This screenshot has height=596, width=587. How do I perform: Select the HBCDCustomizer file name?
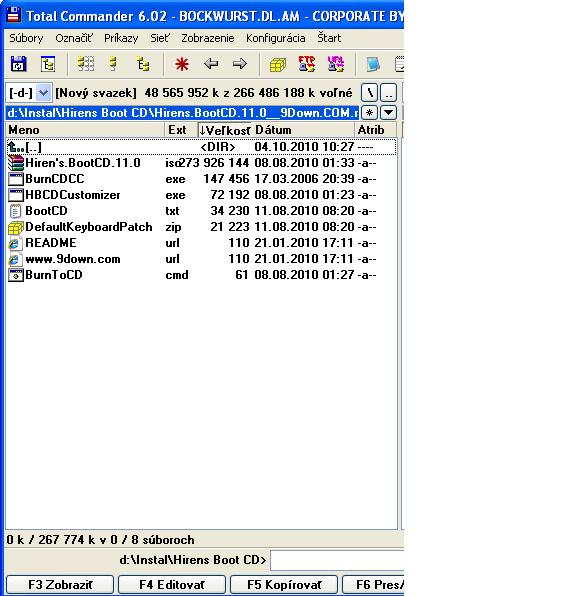(73, 195)
